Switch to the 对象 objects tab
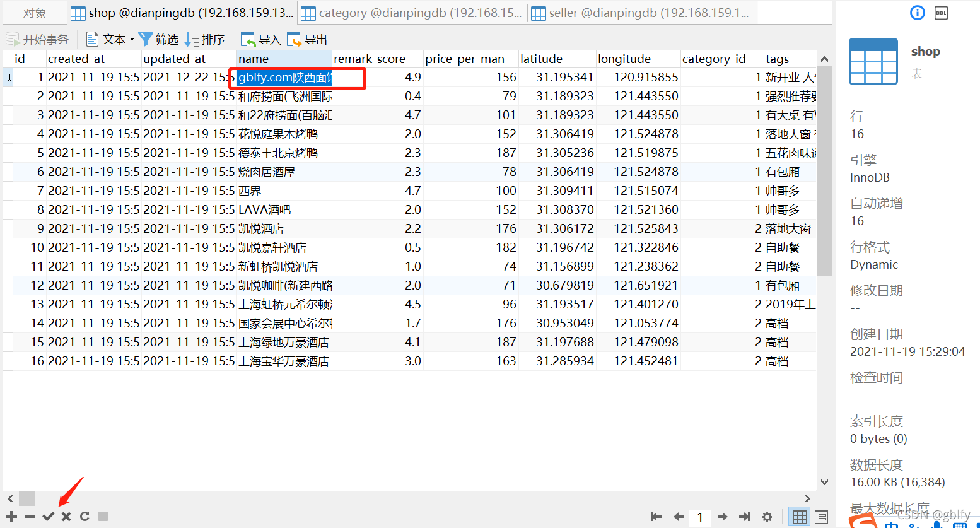The width and height of the screenshot is (980, 528). click(35, 13)
